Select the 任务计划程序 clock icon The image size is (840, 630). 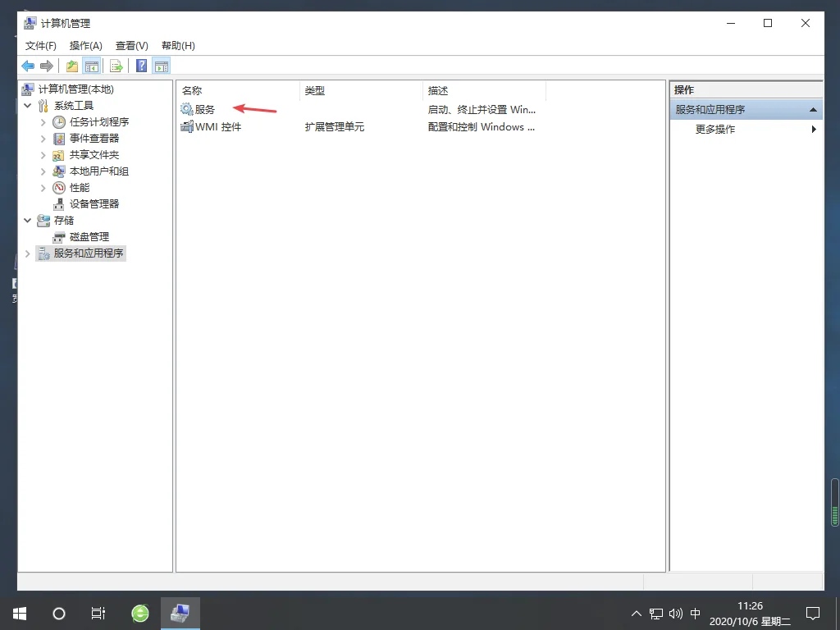[59, 122]
